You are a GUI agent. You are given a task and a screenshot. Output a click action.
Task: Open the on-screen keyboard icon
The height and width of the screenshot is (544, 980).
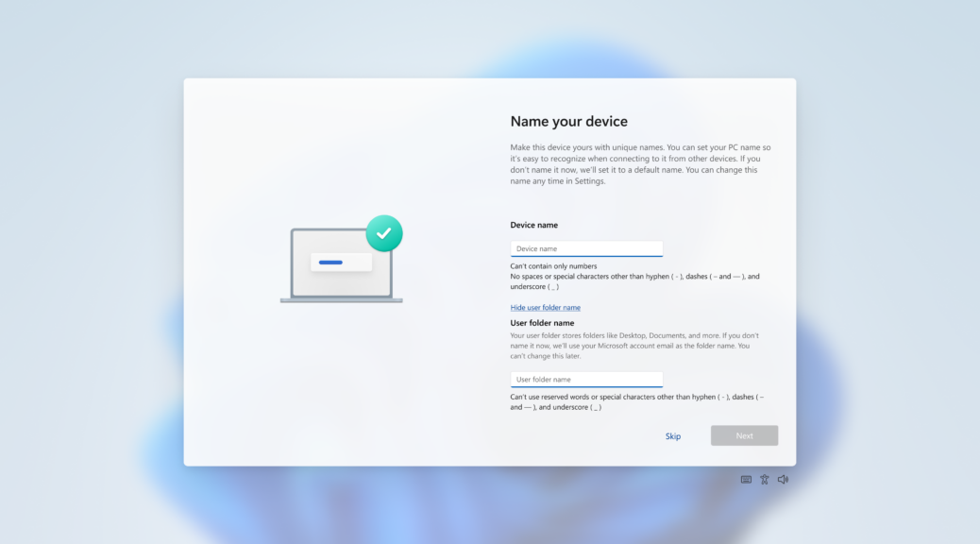(746, 480)
